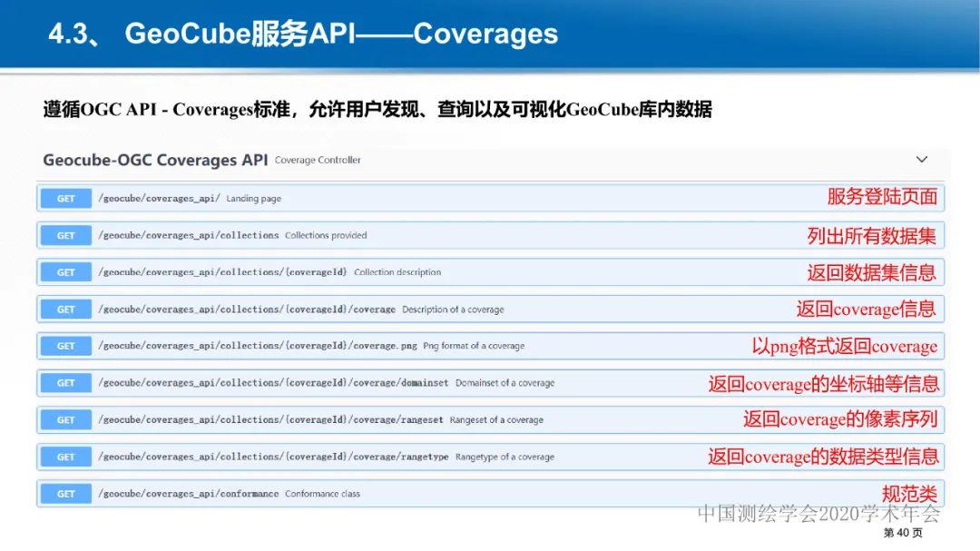Open the {coverageId}/coverage endpoint path
Image resolution: width=980 pixels, height=551 pixels.
point(247,310)
